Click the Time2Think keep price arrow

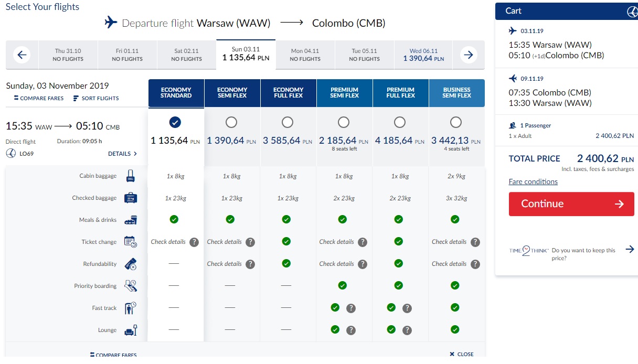630,250
